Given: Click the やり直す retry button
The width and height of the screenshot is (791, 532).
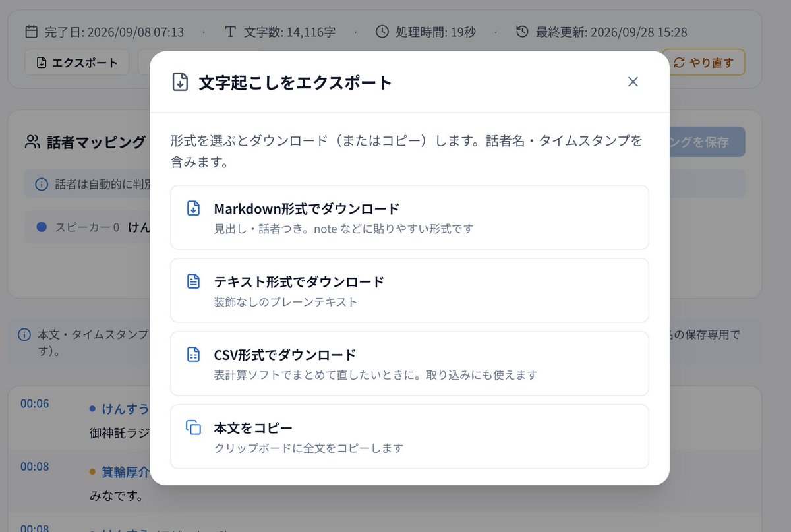Looking at the screenshot, I should [x=703, y=63].
